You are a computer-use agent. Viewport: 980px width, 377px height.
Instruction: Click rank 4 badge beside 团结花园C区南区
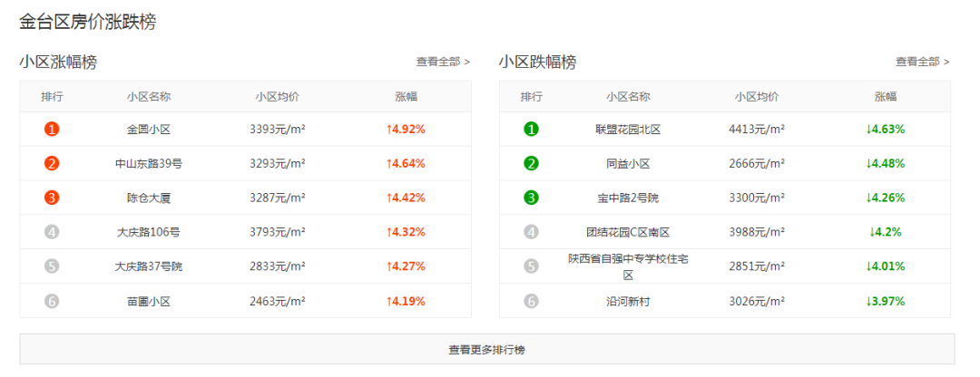coord(531,232)
